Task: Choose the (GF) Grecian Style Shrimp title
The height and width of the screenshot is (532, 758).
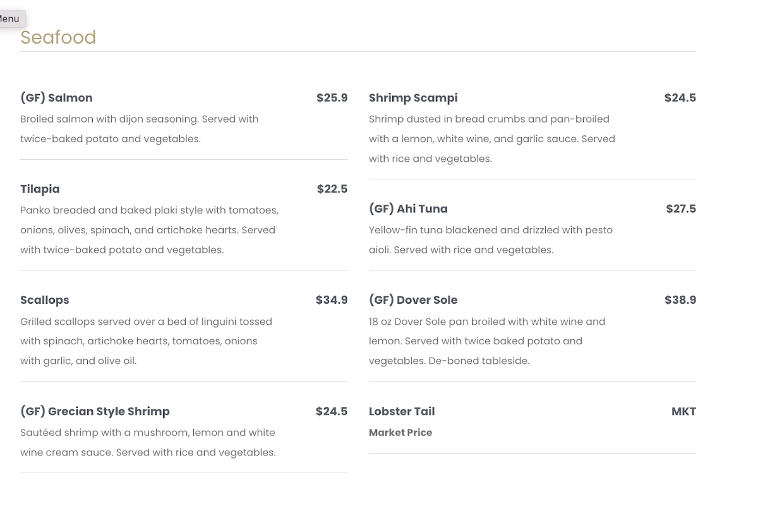Action: tap(95, 411)
